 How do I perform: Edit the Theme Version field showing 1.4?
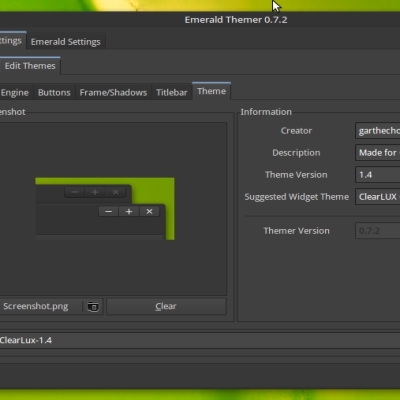[x=378, y=175]
